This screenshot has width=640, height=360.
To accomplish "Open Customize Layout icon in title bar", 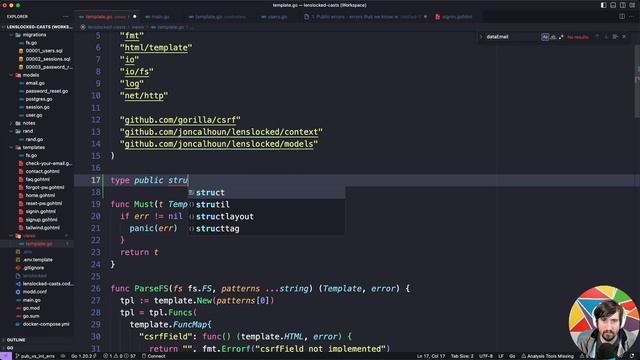I will point(632,5).
